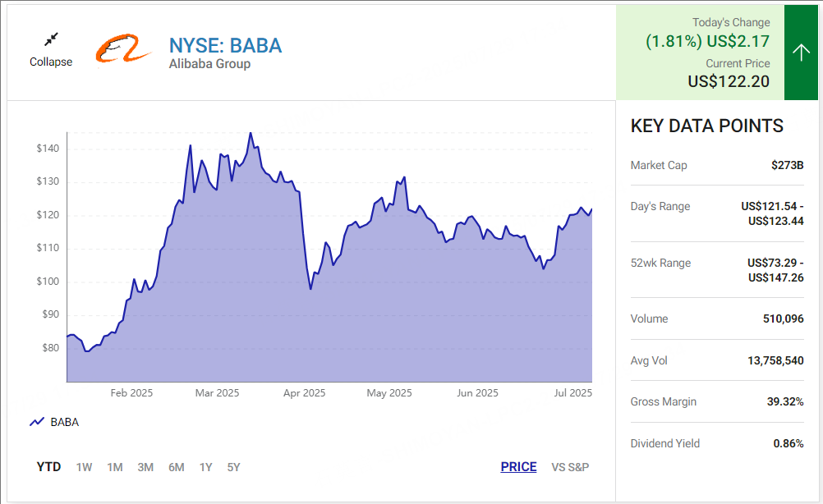Viewport: 823px width, 504px height.
Task: Click the Dividend Yield value
Action: point(789,443)
